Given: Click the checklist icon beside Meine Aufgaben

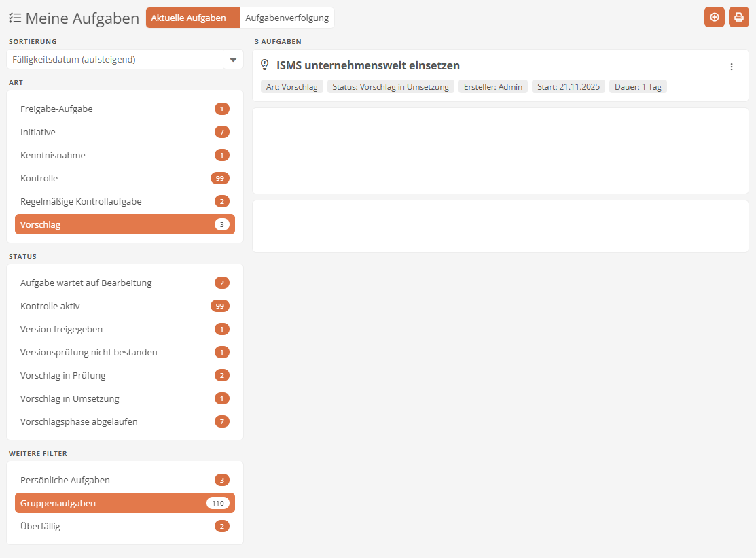Looking at the screenshot, I should point(14,18).
